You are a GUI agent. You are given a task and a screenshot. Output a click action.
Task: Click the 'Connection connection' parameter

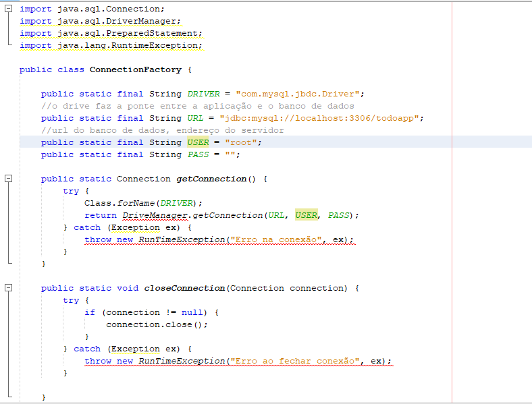[x=287, y=288]
